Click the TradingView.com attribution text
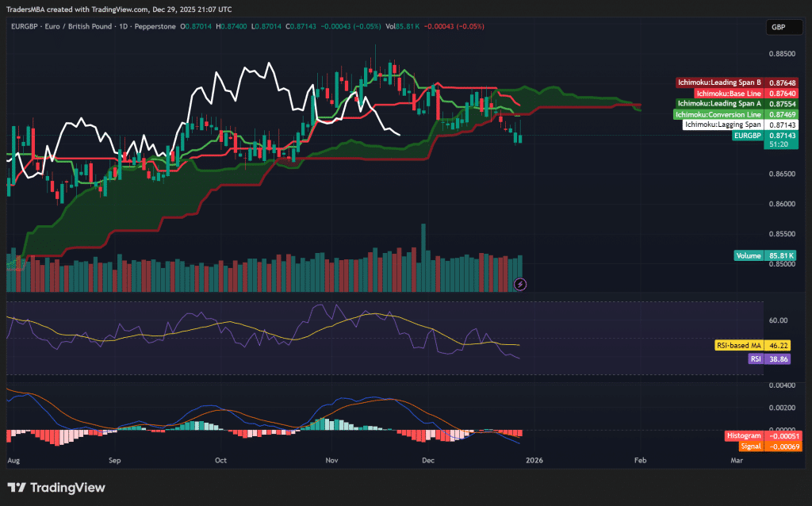The width and height of the screenshot is (812, 506). click(x=119, y=9)
